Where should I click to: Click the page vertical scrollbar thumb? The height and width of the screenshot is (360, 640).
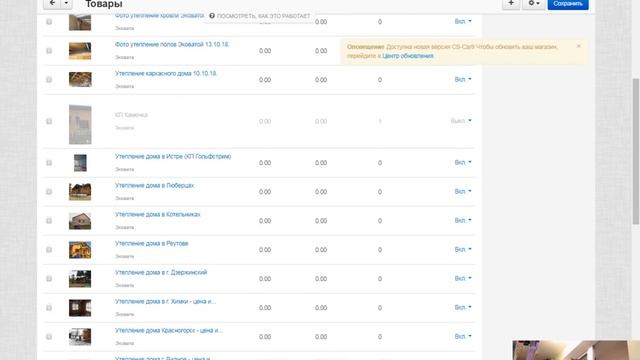[x=636, y=151]
